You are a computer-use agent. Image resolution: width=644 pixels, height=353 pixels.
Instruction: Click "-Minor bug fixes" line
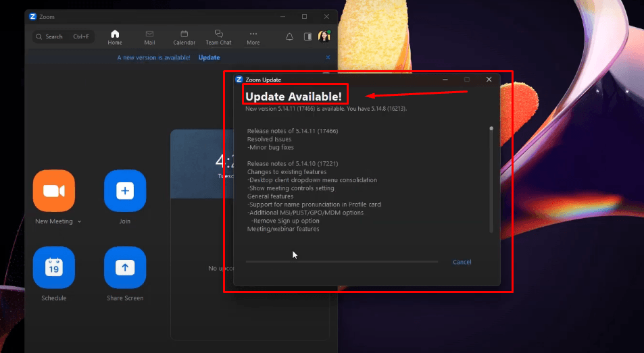(x=271, y=147)
